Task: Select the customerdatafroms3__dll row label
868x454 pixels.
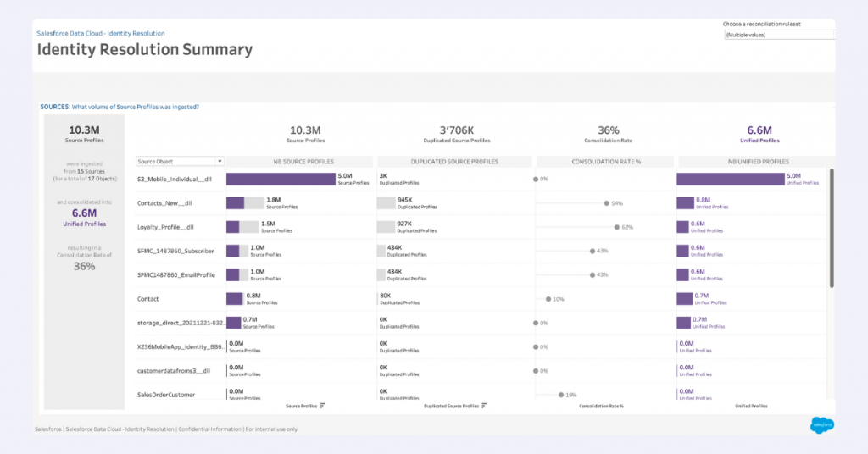Action: [x=174, y=371]
